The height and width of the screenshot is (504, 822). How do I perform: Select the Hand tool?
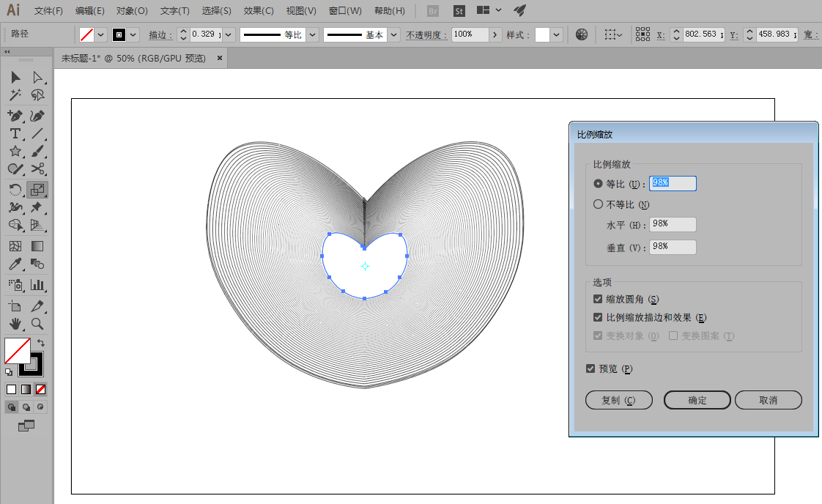15,324
